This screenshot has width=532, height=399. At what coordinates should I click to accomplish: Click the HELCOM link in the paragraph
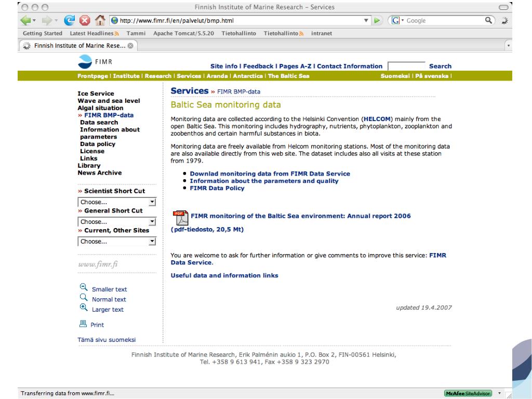tap(377, 119)
